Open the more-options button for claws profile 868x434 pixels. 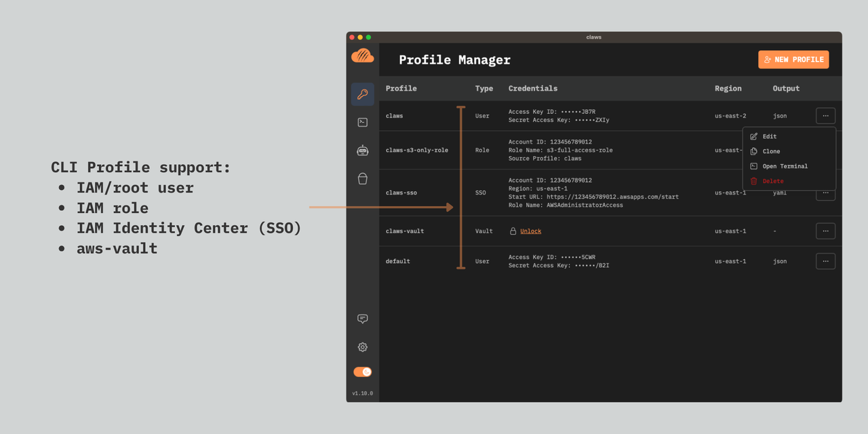pyautogui.click(x=825, y=116)
